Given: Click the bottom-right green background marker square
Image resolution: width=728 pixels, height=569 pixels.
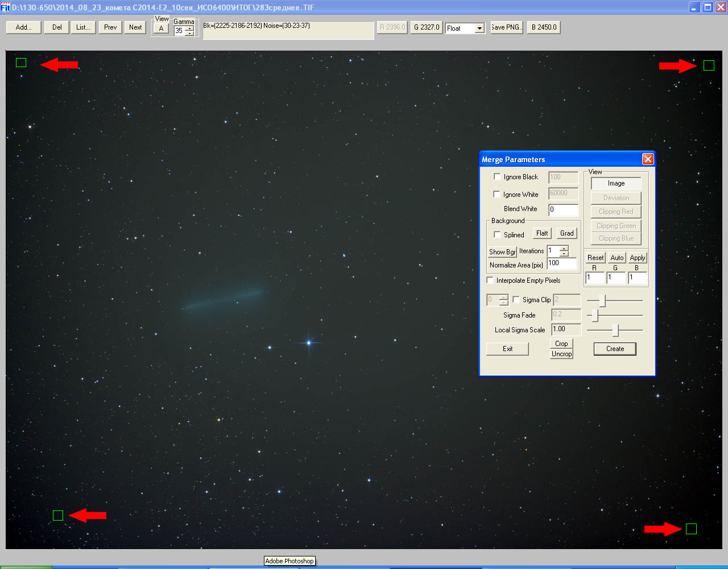Looking at the screenshot, I should (x=691, y=529).
